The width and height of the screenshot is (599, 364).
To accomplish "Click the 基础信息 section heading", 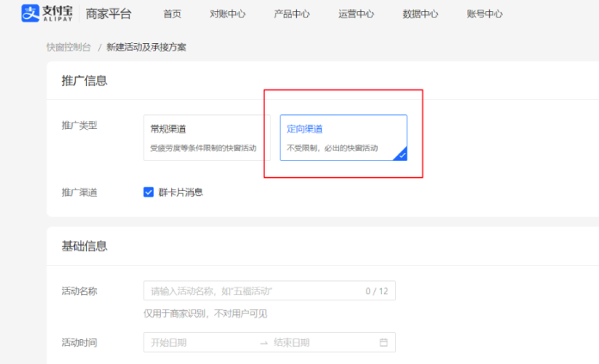I will 84,246.
